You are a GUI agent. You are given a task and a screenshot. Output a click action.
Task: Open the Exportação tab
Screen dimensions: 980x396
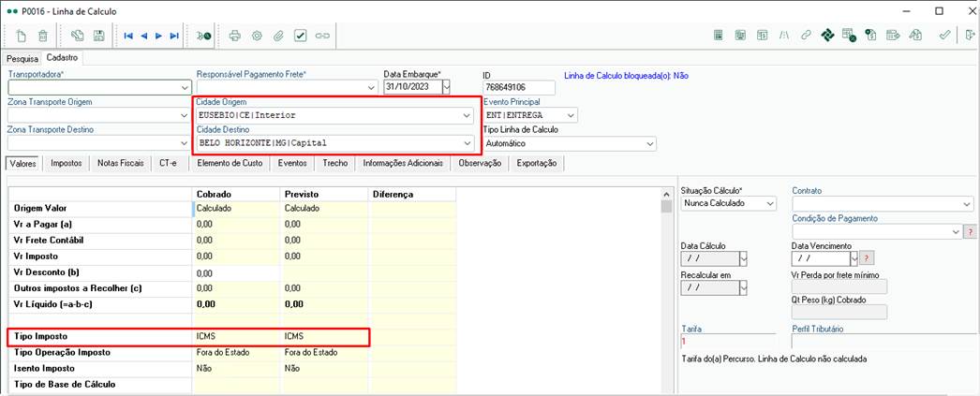coord(537,163)
